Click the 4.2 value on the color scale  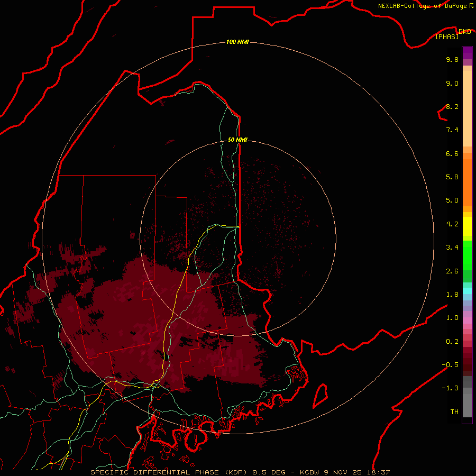452,224
